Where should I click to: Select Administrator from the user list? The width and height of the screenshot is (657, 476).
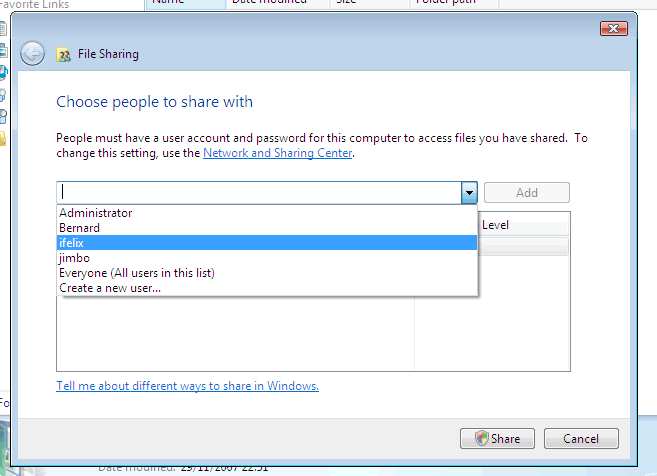(x=96, y=213)
